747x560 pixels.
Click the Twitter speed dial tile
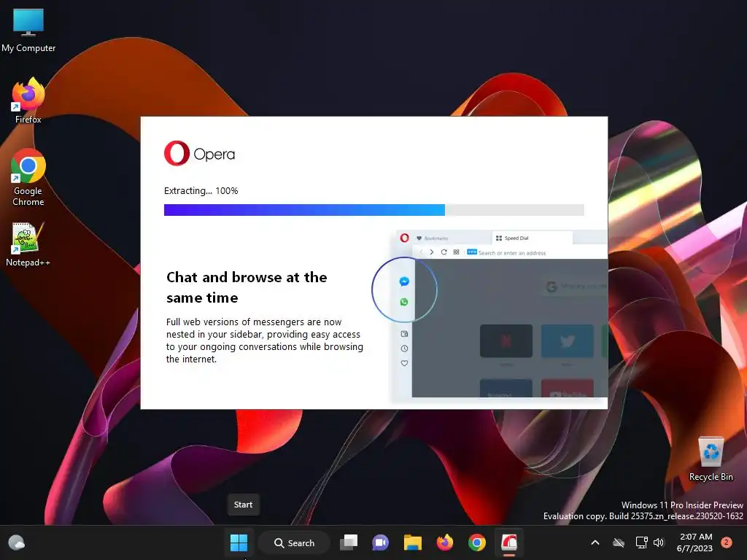pyautogui.click(x=568, y=341)
